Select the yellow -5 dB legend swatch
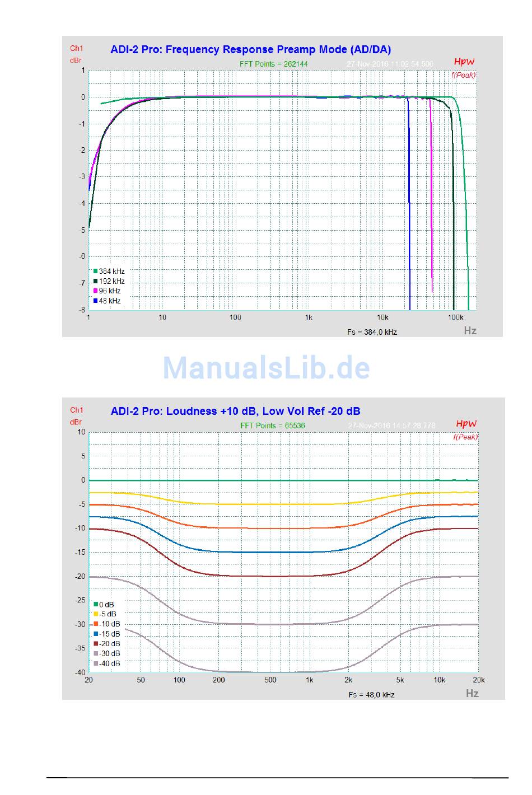Viewport: 532px width, 795px height. click(x=96, y=614)
